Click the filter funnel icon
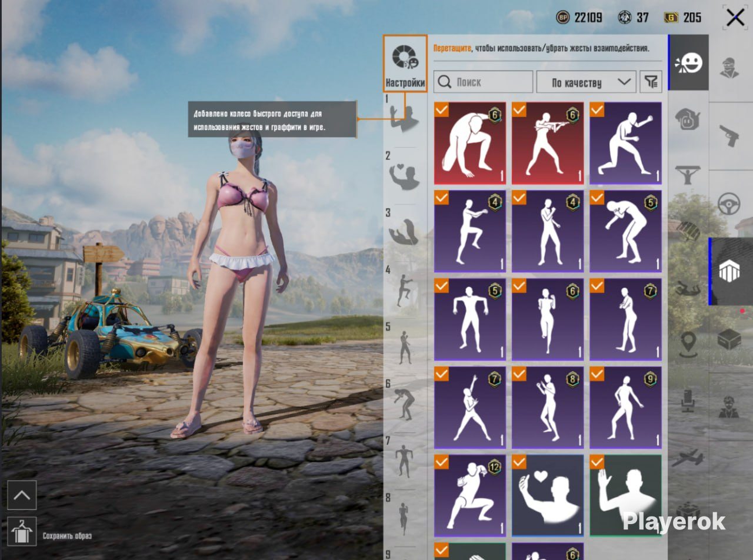 click(x=651, y=82)
